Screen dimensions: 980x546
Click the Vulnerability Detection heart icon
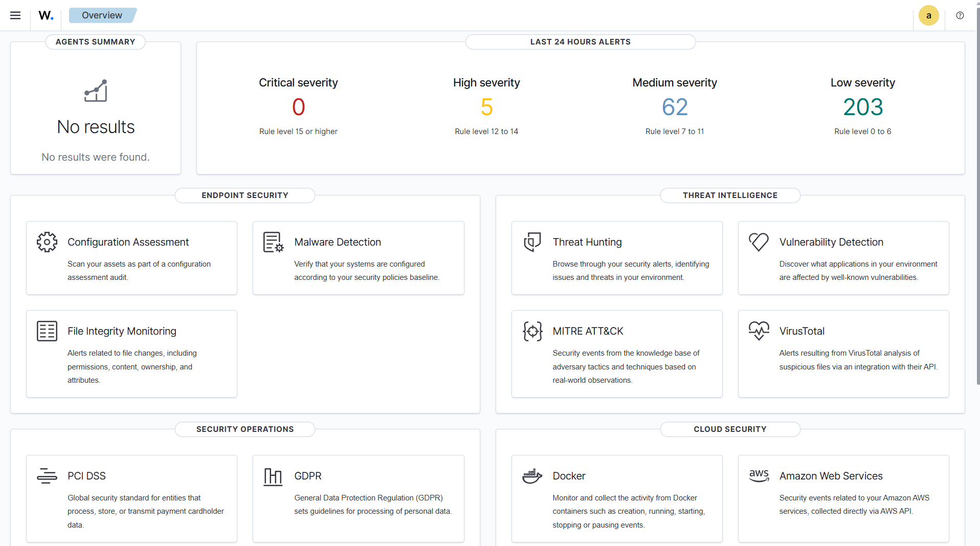pyautogui.click(x=759, y=242)
